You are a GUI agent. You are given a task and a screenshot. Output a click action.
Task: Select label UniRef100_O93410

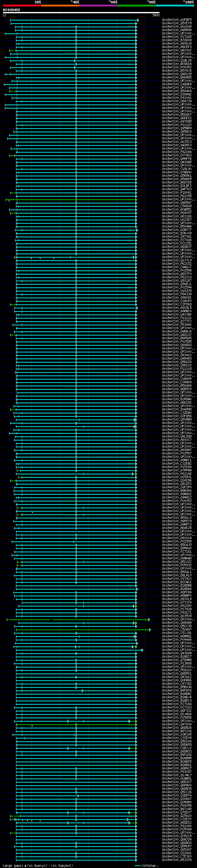pyautogui.click(x=177, y=356)
